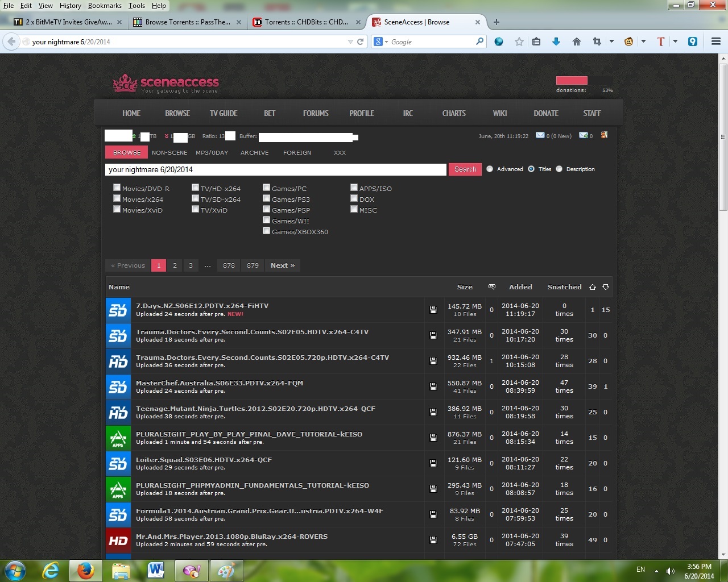Show URL bar history dropdown

click(x=350, y=41)
